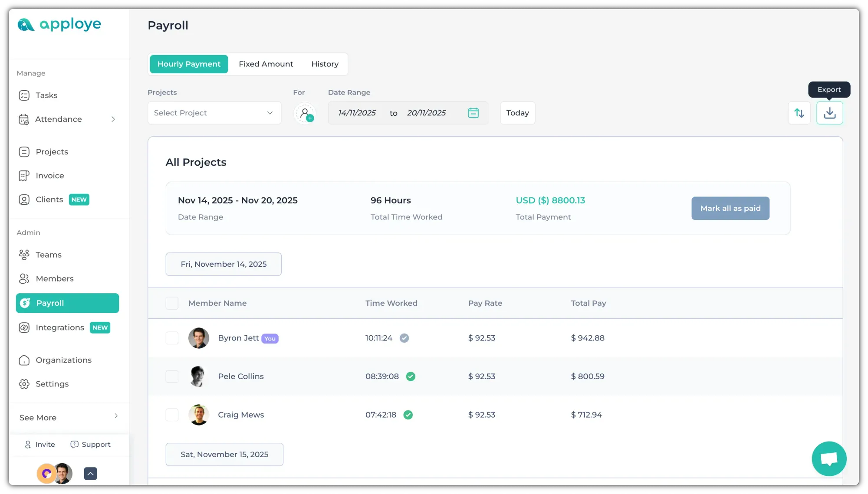Open the live chat bubble
868x494 pixels.
pos(829,458)
